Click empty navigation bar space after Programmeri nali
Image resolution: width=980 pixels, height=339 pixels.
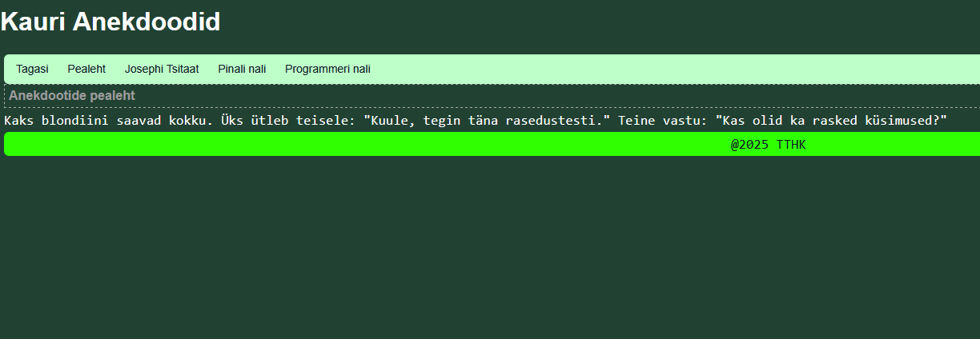[x=641, y=70]
